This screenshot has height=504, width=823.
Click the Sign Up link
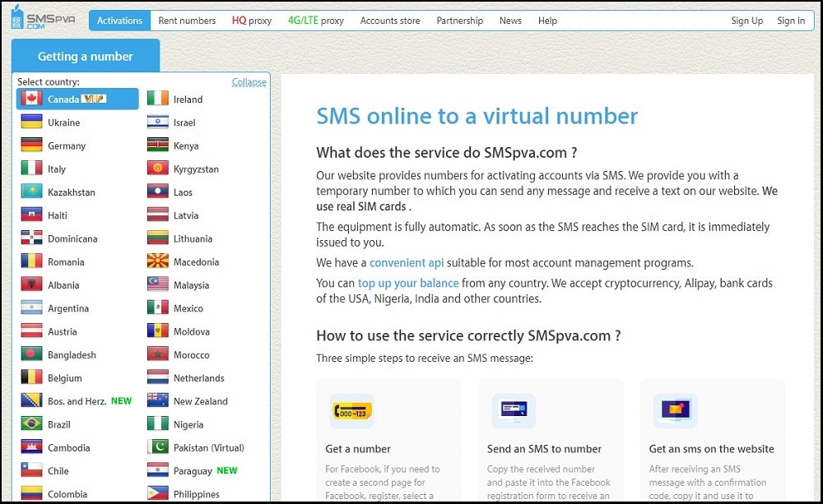[747, 21]
